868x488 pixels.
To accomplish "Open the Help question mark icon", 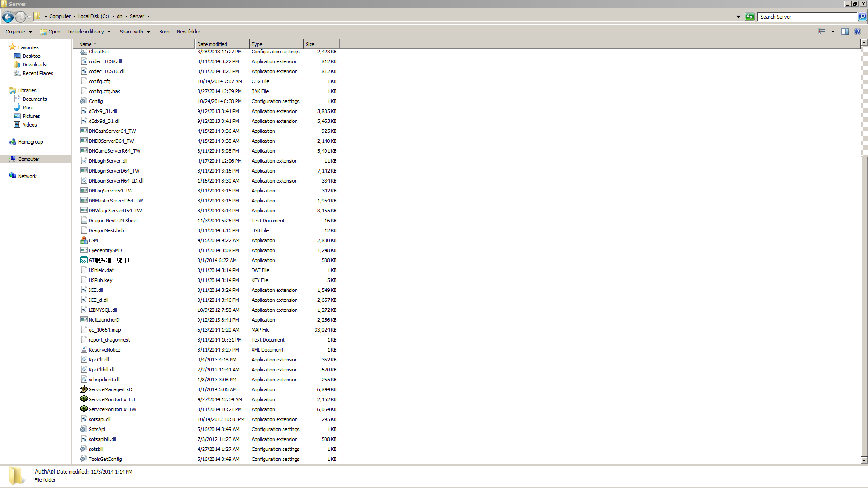I will [x=857, y=32].
